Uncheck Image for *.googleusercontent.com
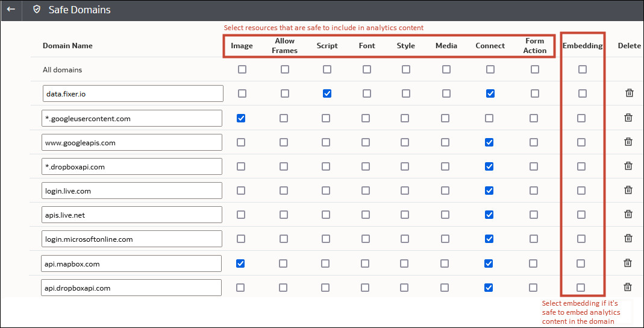Image resolution: width=644 pixels, height=328 pixels. point(241,118)
